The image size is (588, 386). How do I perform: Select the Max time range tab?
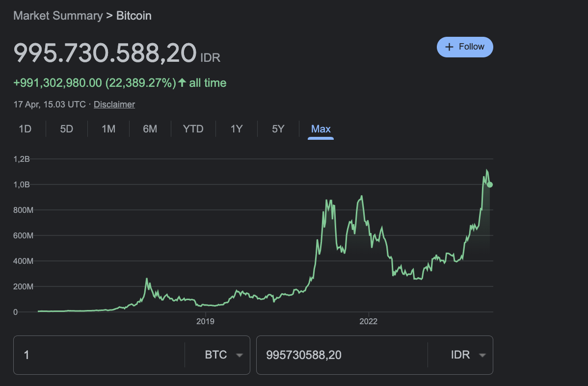321,129
